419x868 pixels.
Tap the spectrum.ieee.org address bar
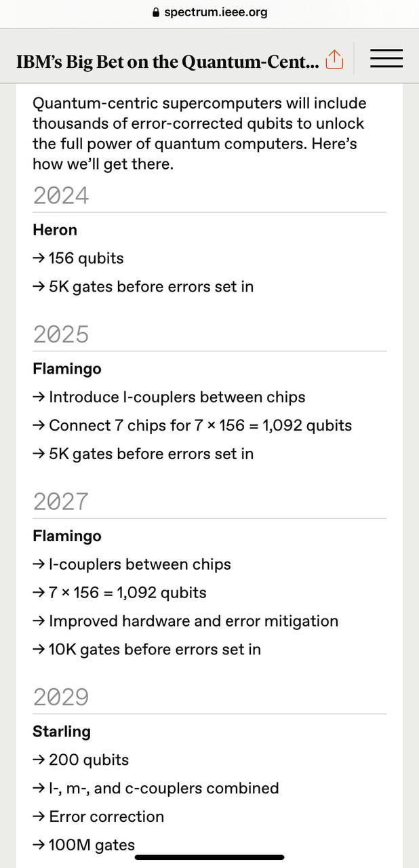209,12
